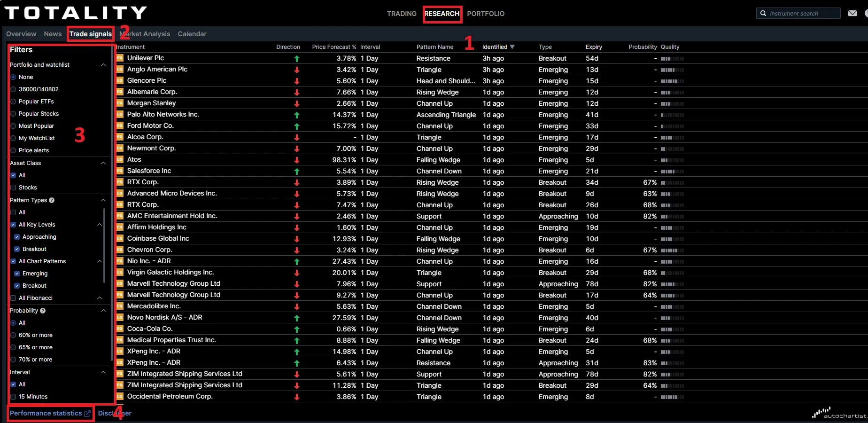Uncheck the Approaching pattern checkbox
Screen dimensions: 868x423
[17, 237]
